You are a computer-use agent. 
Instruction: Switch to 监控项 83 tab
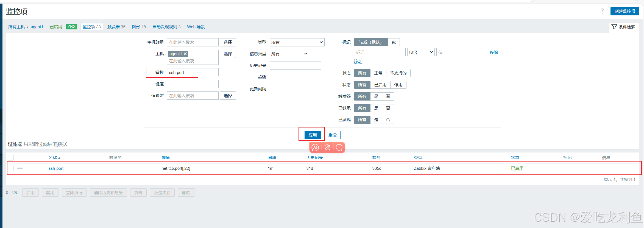point(92,27)
